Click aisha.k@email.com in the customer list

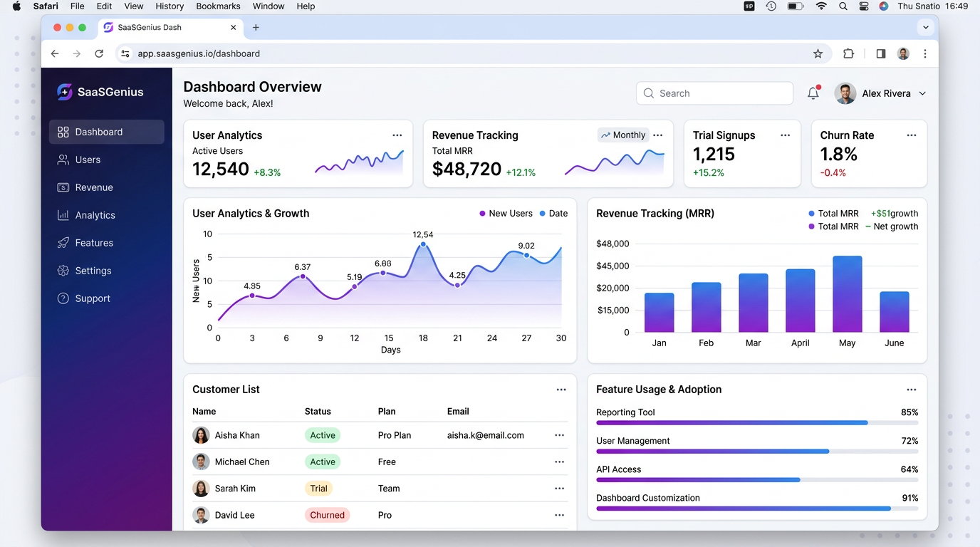[485, 435]
